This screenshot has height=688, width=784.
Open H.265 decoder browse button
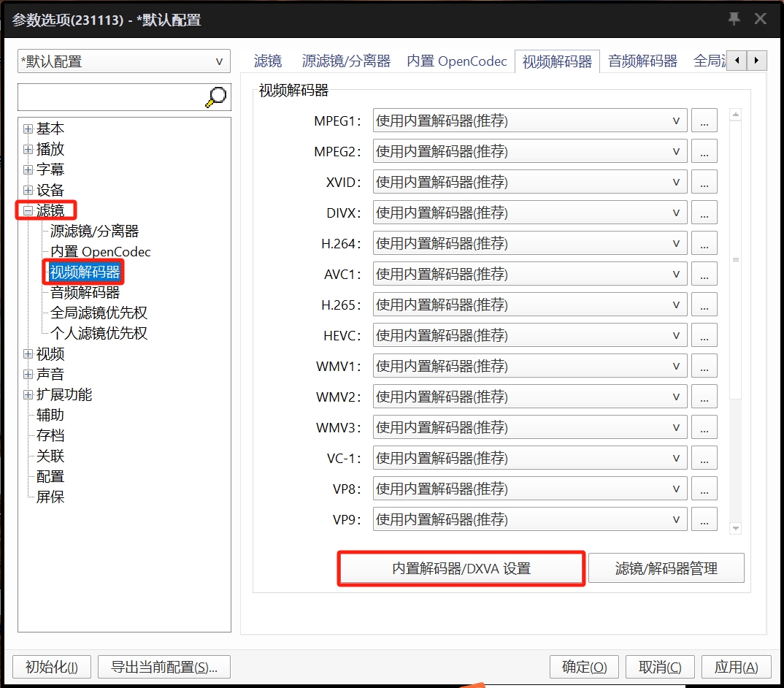[x=704, y=305]
